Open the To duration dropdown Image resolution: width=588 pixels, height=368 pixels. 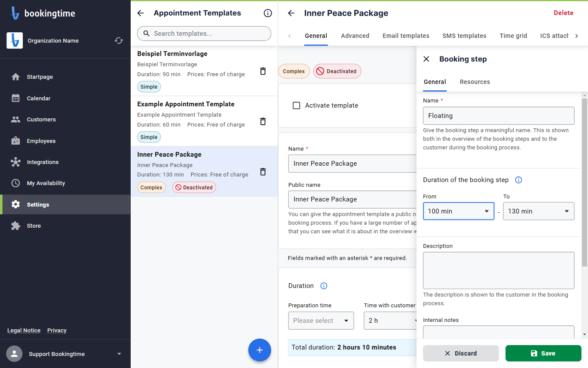click(539, 211)
